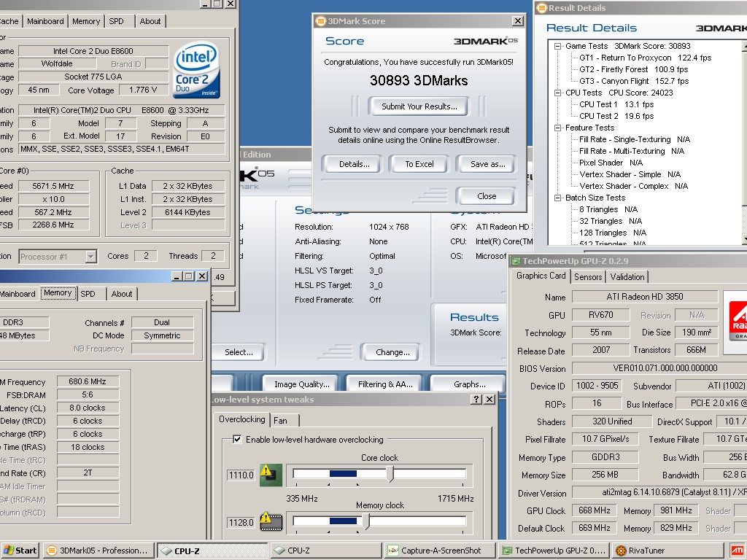747x560 pixels.
Task: Close the 3DMark Score dialog via Close button
Action: (486, 196)
